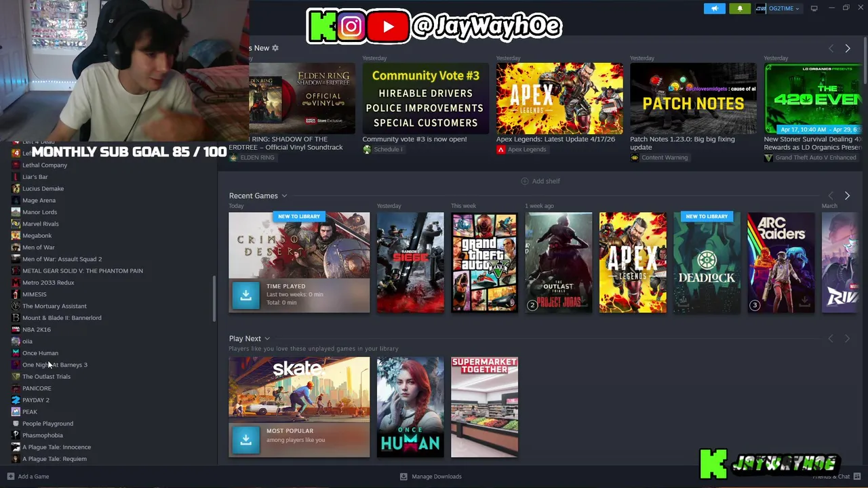Open the Patch Notes 1.23.0 news thumbnail
Image resolution: width=868 pixels, height=488 pixels.
(693, 98)
